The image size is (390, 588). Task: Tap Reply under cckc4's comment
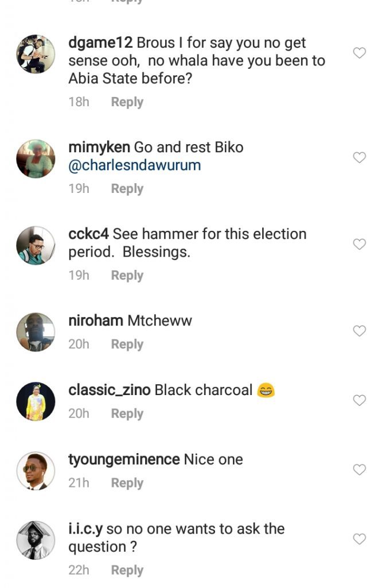(x=127, y=276)
